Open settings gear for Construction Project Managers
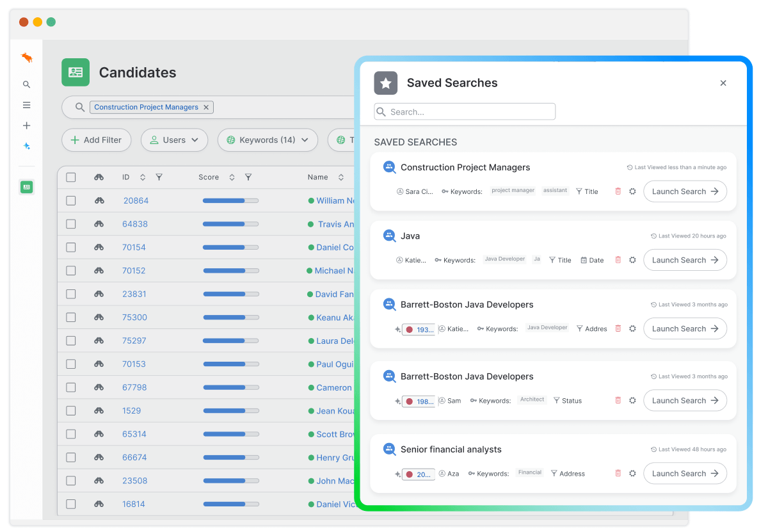 tap(632, 191)
